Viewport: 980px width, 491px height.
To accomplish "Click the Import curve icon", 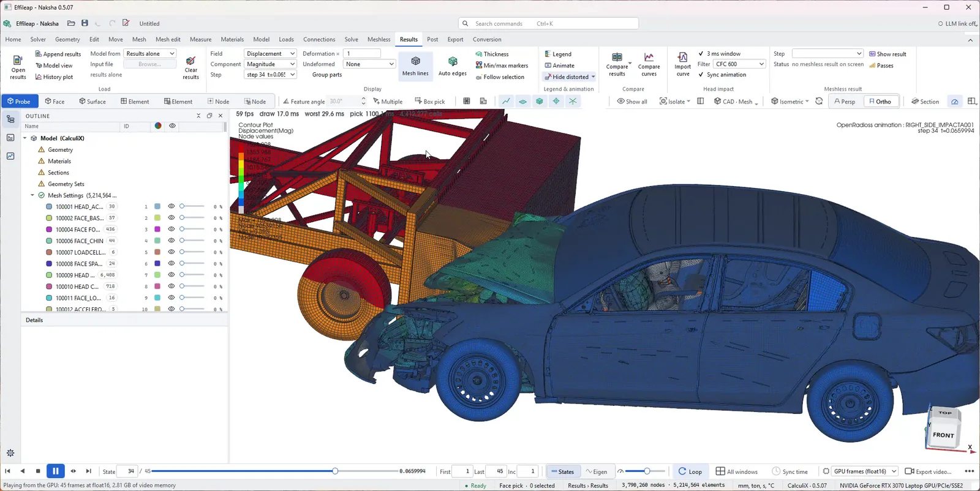I will pos(683,65).
